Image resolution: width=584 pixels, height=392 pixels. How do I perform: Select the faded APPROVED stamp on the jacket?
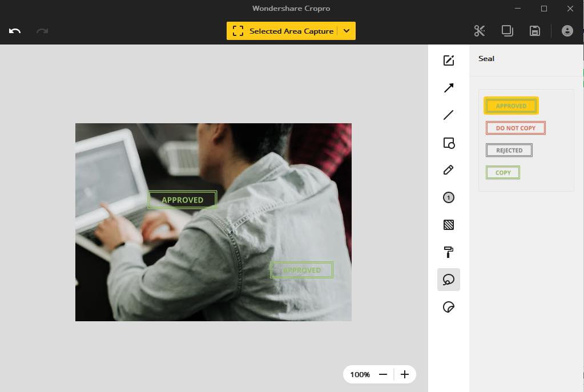301,270
